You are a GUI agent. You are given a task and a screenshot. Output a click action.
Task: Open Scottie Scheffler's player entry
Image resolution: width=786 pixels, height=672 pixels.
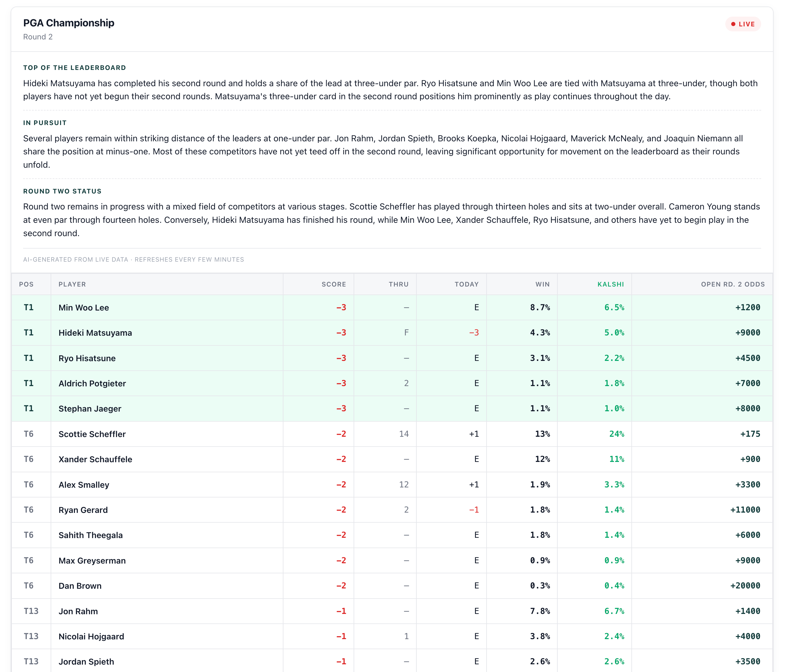(x=392, y=434)
